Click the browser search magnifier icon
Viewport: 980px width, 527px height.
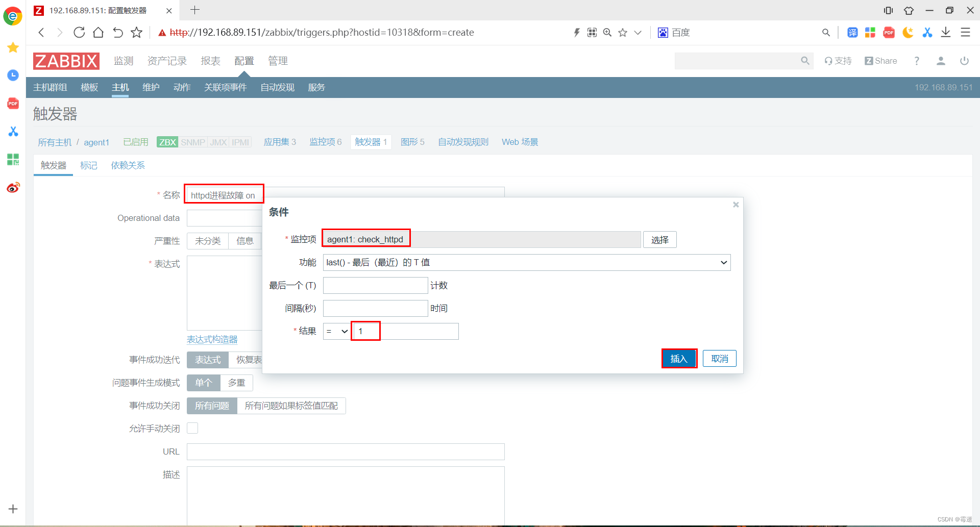[x=826, y=33]
